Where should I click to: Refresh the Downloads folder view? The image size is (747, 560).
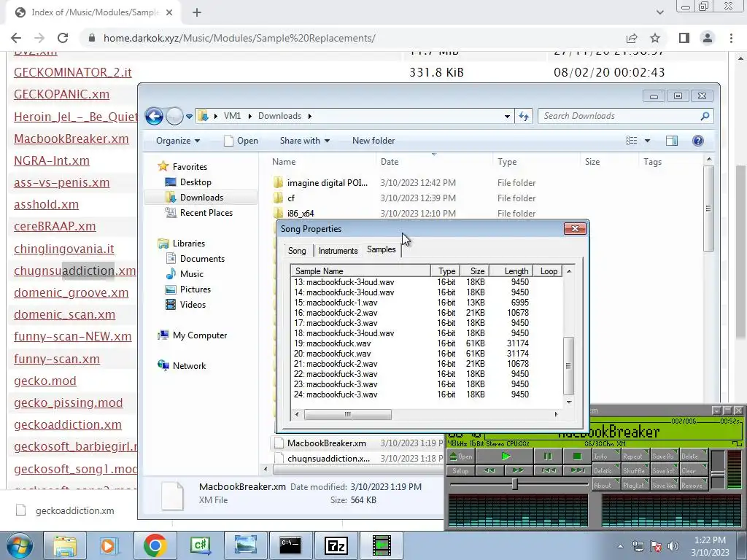coord(524,116)
